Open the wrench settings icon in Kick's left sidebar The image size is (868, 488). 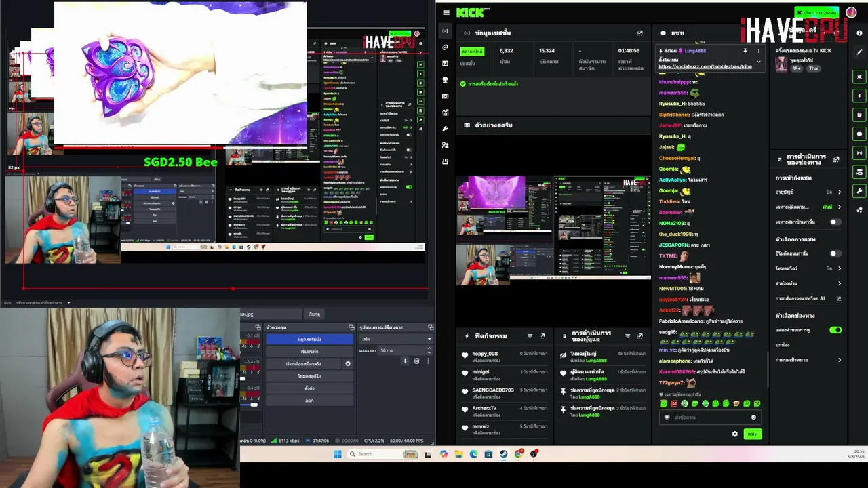point(445,129)
